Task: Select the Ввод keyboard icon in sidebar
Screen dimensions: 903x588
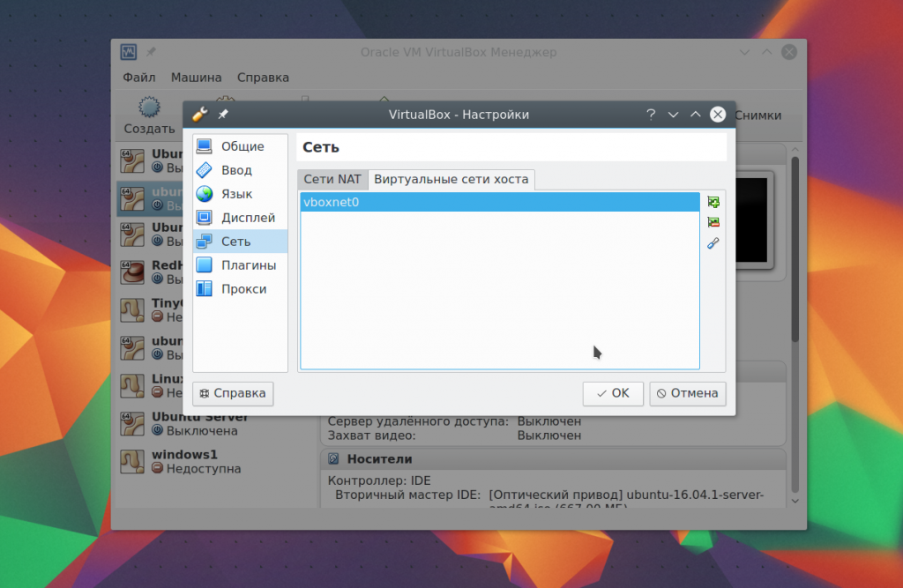Action: pos(205,170)
